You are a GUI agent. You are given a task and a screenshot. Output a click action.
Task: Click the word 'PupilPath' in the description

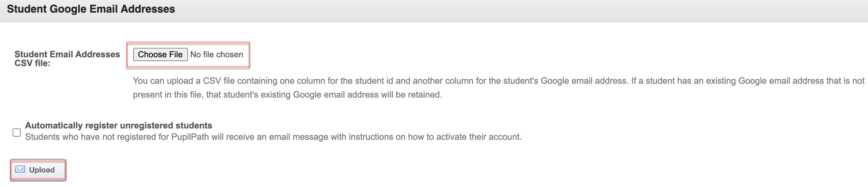point(190,137)
